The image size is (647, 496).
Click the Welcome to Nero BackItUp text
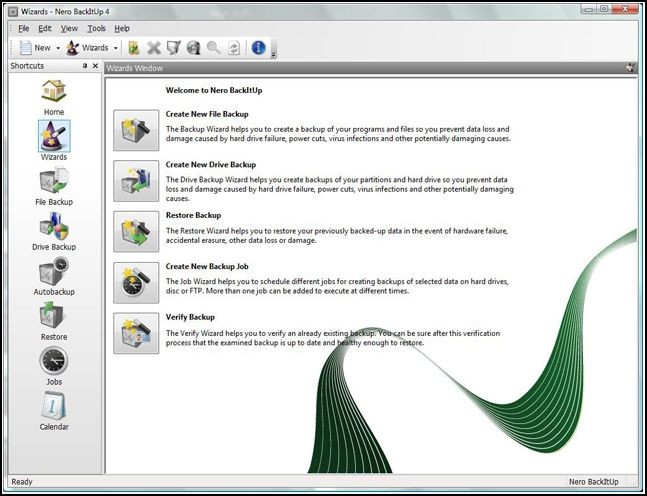click(214, 90)
